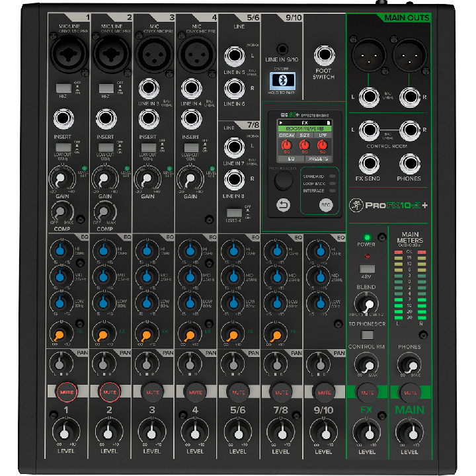The image size is (476, 476).
Task: Click channel 1 LEVEL knob
Action: (x=65, y=433)
